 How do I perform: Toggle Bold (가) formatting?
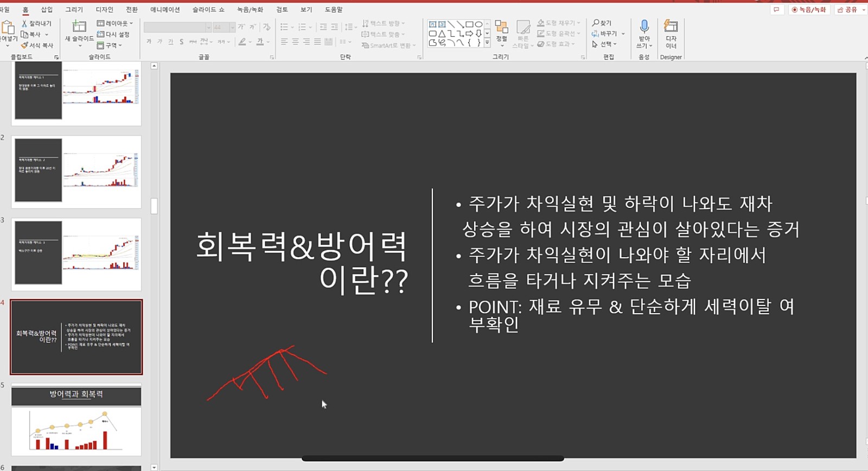[x=149, y=41]
